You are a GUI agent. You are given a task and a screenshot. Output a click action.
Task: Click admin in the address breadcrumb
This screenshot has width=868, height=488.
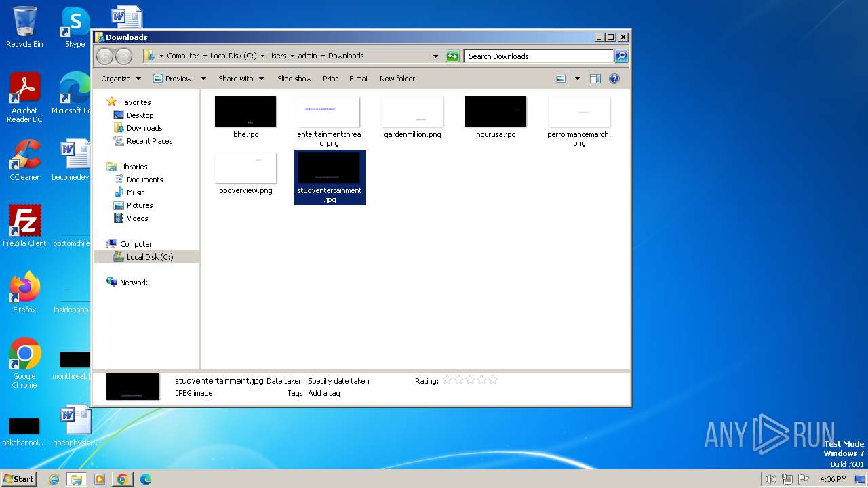(x=307, y=56)
